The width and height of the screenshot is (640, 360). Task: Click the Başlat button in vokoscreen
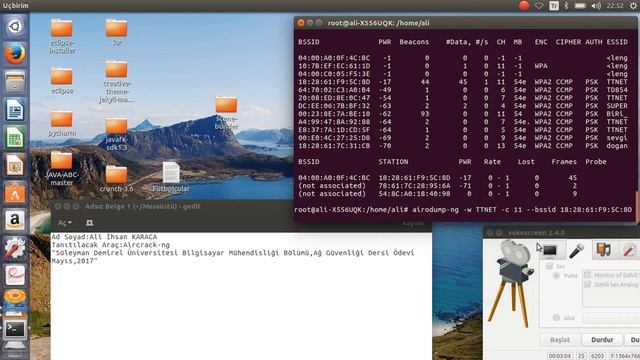pos(560,340)
